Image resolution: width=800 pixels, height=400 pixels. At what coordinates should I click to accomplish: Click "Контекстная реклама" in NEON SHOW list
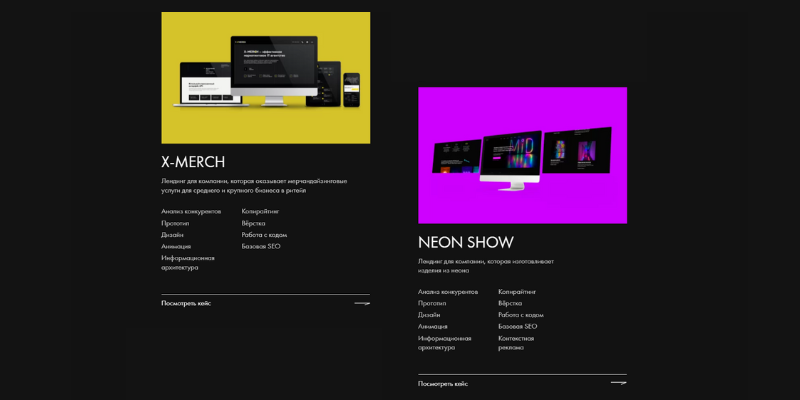516,342
